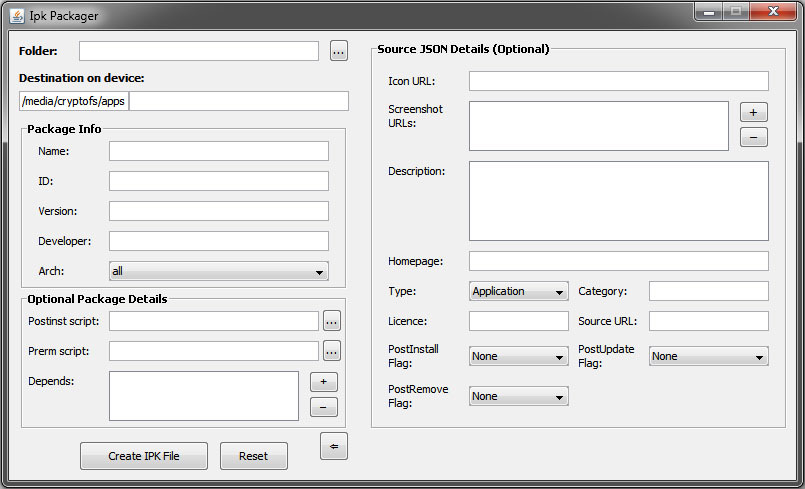Click the Java icon in title bar
The width and height of the screenshot is (805, 489).
point(17,16)
